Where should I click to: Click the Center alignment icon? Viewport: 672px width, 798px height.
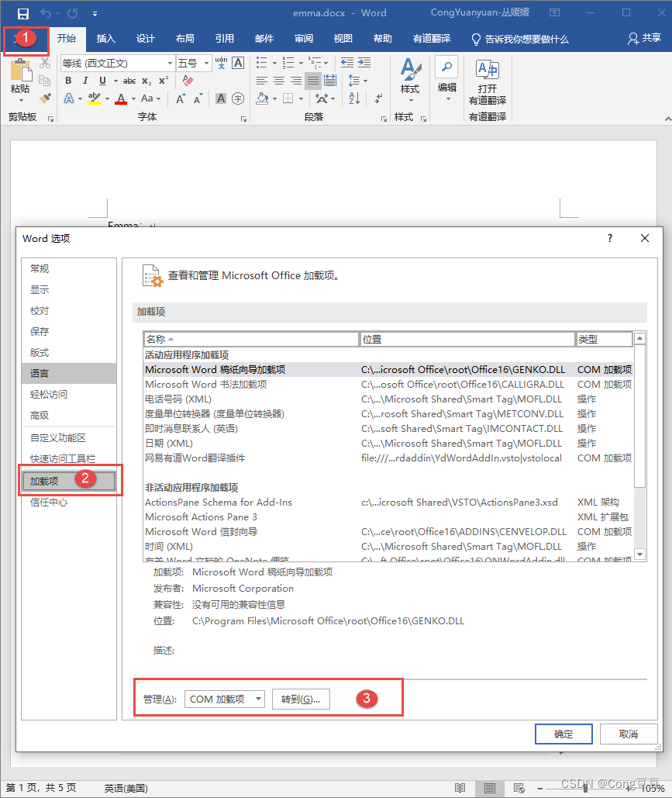[x=279, y=81]
